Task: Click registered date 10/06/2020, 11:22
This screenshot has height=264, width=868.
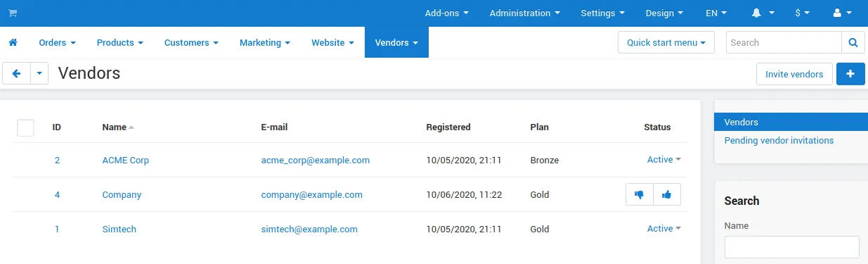Action: click(x=464, y=195)
